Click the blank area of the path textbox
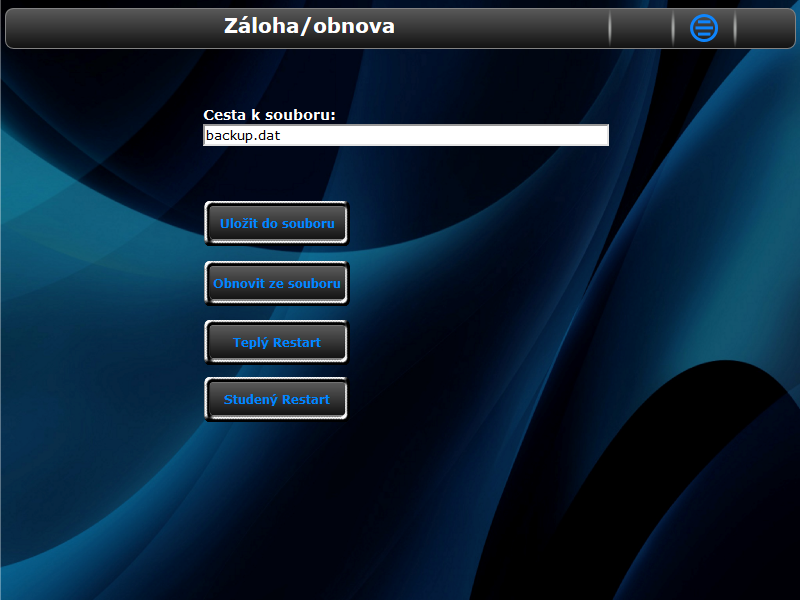This screenshot has width=800, height=600. [x=444, y=135]
